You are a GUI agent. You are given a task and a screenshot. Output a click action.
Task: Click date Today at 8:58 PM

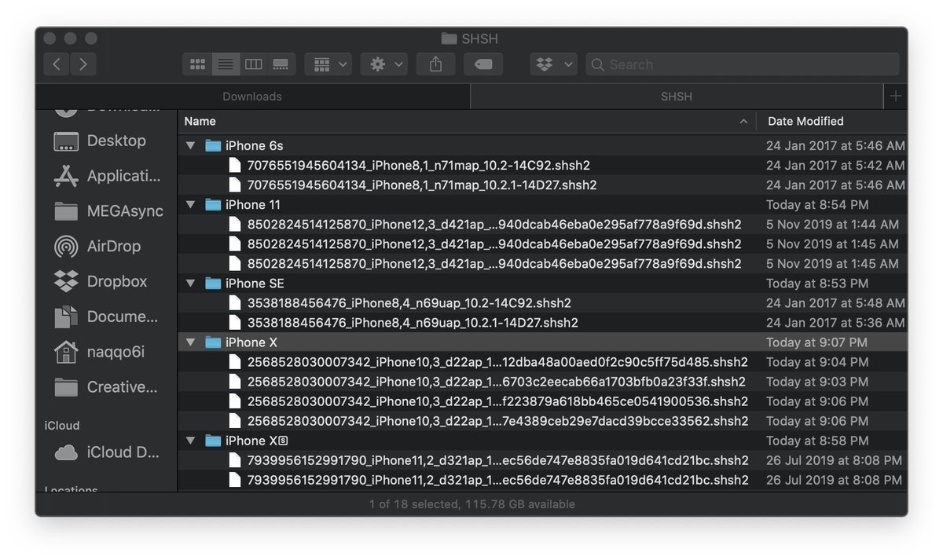coord(817,441)
